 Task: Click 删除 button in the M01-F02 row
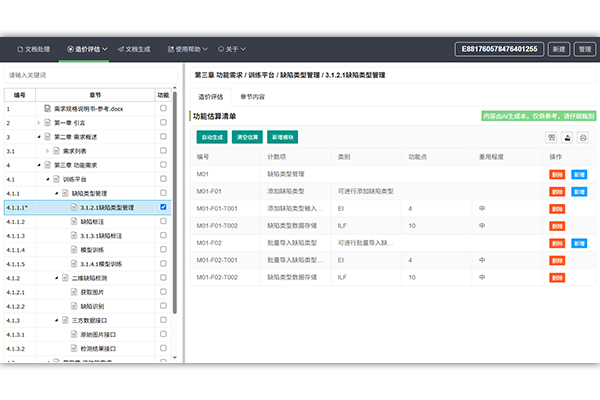(557, 242)
